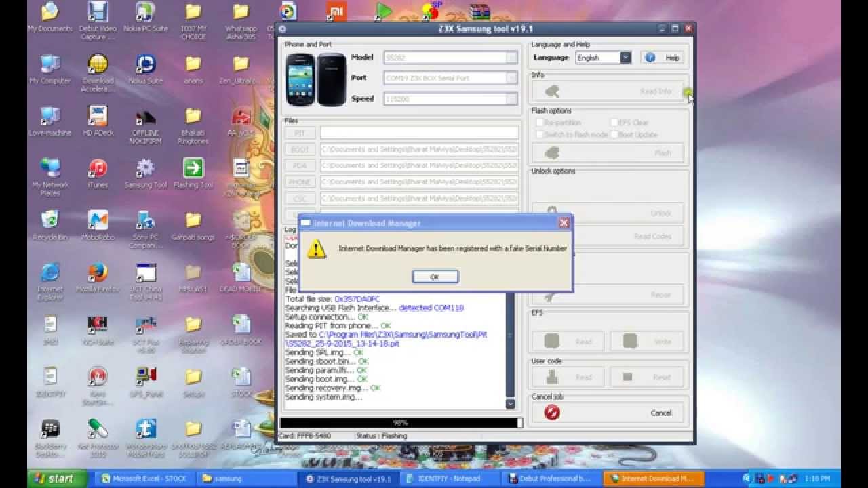Toggle the Boot Update checkbox

pyautogui.click(x=614, y=134)
